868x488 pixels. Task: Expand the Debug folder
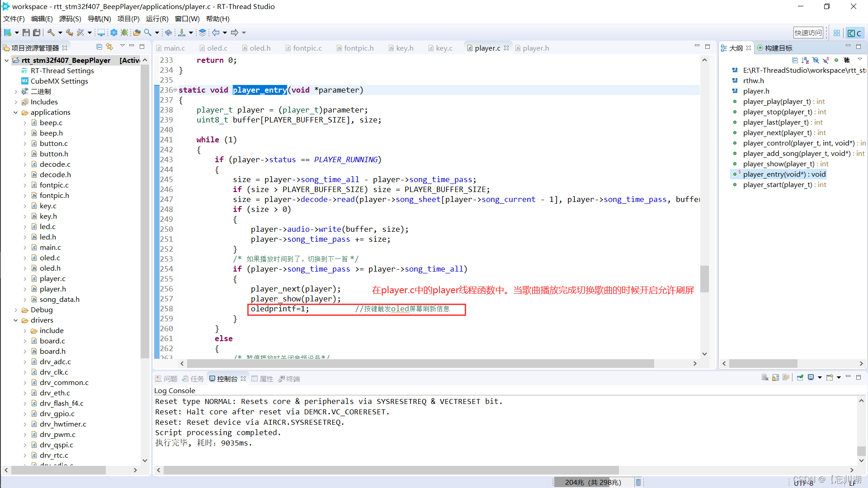pyautogui.click(x=15, y=310)
